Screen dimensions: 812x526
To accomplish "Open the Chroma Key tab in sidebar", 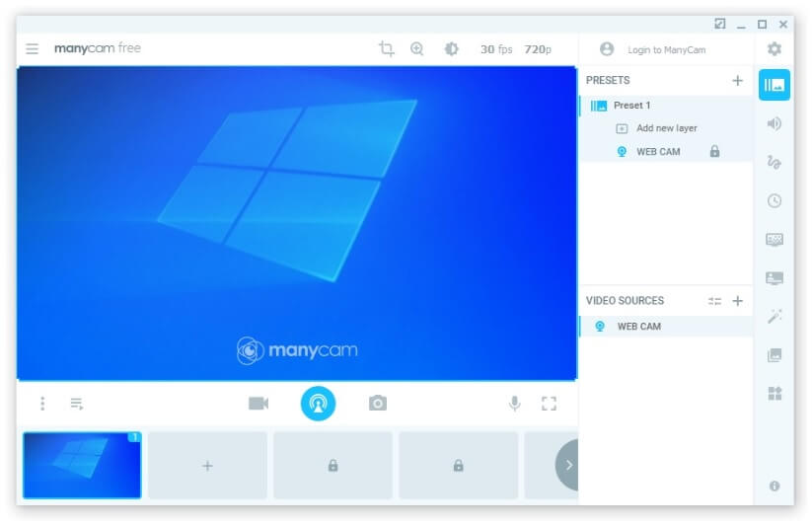I will pos(775,240).
